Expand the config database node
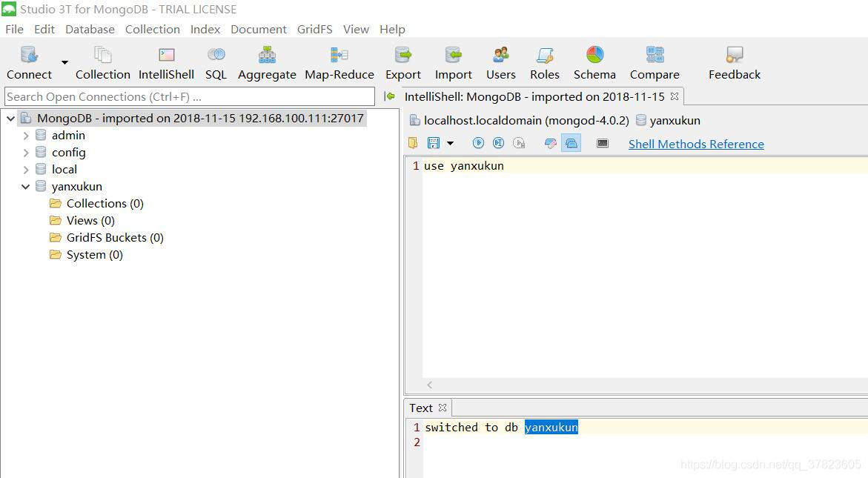Image resolution: width=868 pixels, height=478 pixels. click(25, 153)
